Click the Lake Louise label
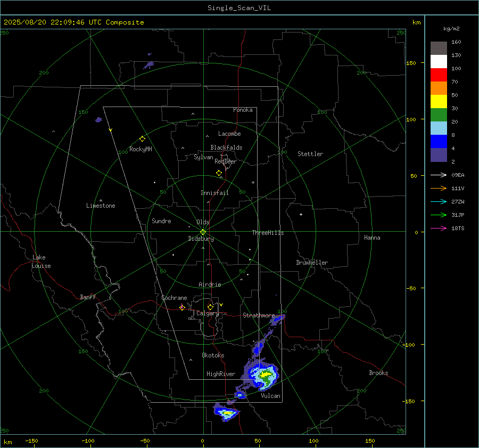This screenshot has height=448, width=479. (41, 262)
